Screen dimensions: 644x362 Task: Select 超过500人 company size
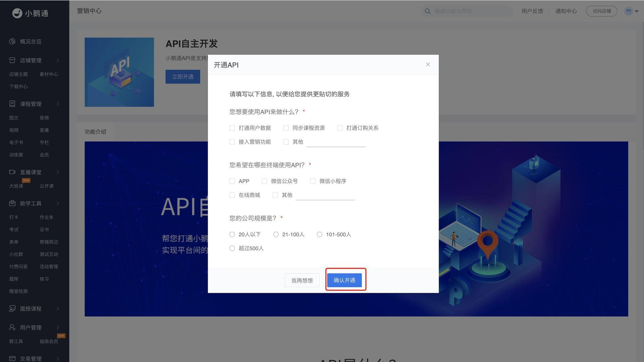pyautogui.click(x=232, y=248)
